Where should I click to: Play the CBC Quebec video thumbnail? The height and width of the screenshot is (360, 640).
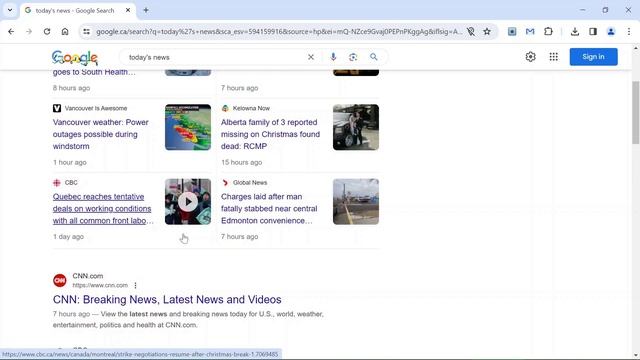point(188,202)
